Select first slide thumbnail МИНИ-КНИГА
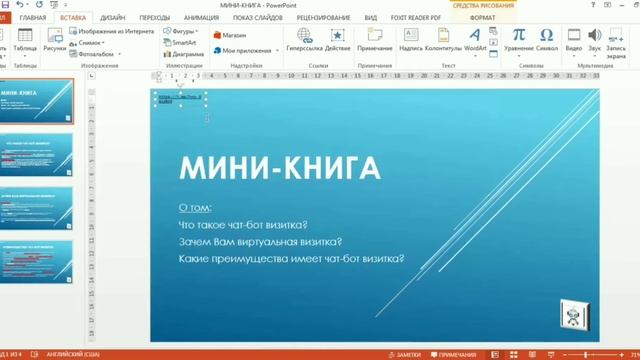Screen dimensions: 640x360 36,101
